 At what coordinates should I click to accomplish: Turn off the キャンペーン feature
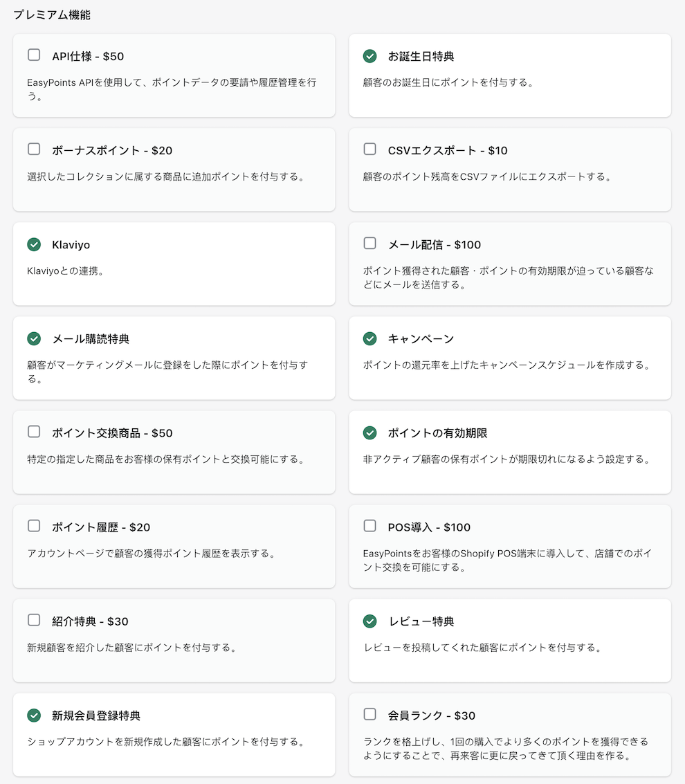coord(369,338)
